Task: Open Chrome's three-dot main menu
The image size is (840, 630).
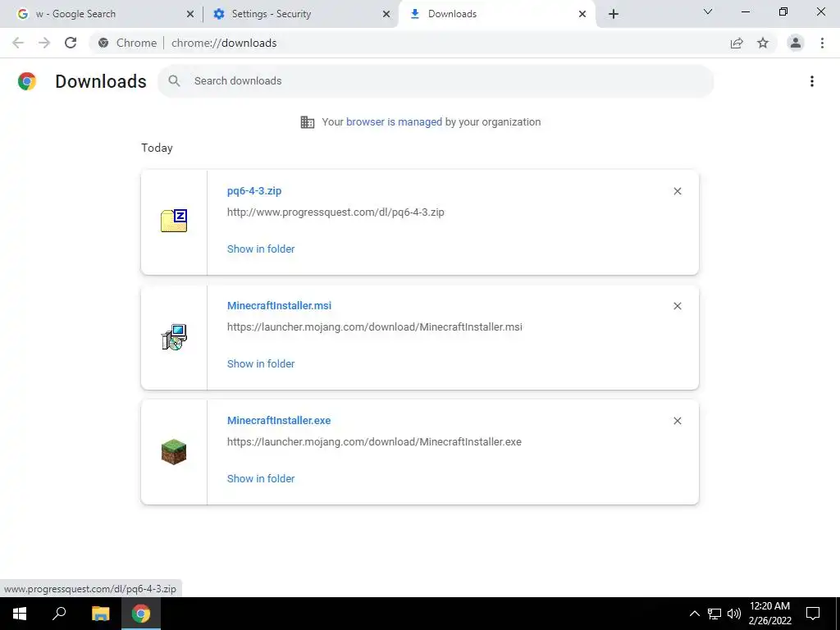Action: point(822,43)
